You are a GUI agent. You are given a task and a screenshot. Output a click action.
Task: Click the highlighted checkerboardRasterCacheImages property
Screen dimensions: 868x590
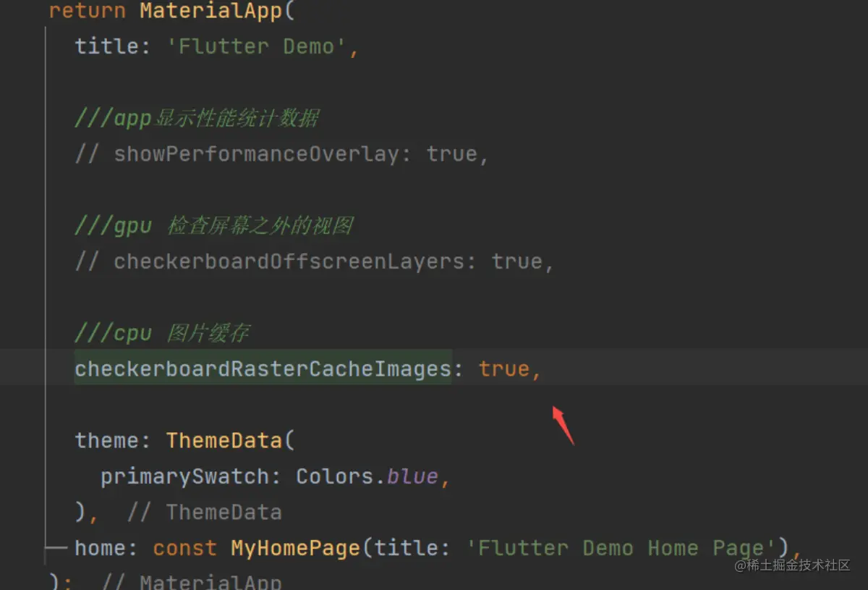click(263, 368)
